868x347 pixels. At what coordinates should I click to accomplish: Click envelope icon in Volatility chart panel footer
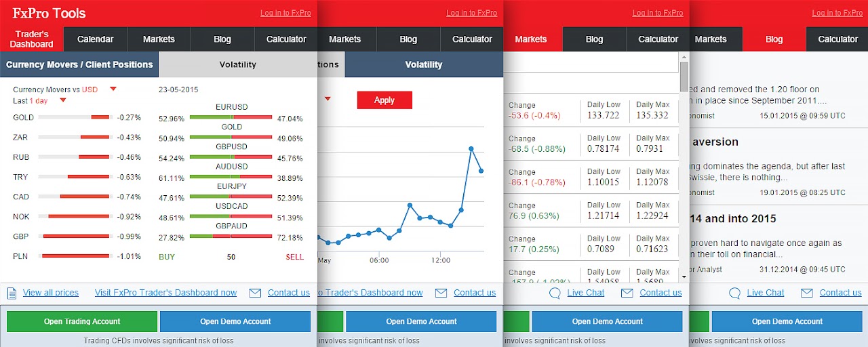coord(441,293)
